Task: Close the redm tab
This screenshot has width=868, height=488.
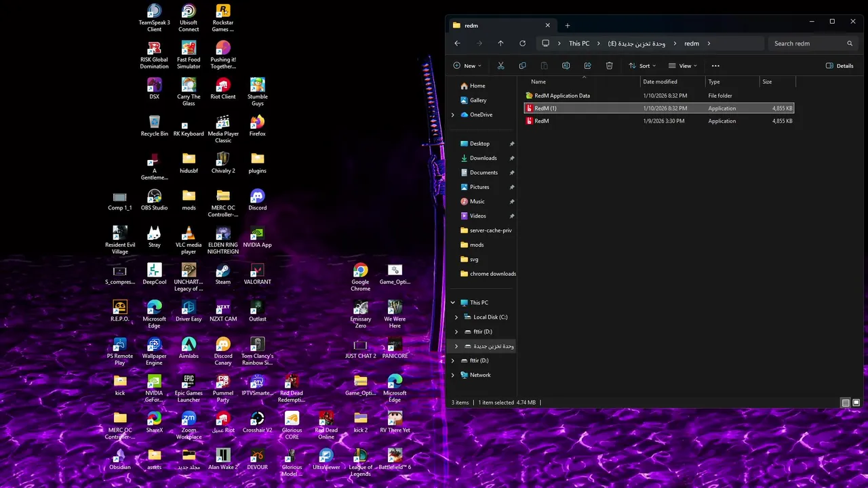Action: coord(547,26)
